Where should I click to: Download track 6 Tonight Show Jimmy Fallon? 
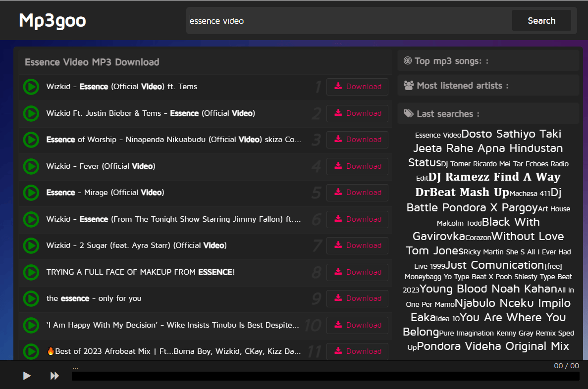tap(357, 219)
